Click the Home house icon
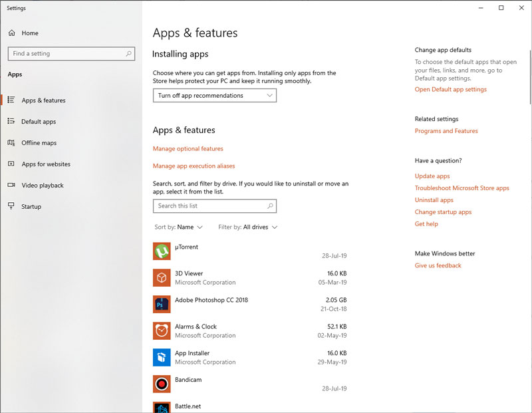 pos(11,33)
